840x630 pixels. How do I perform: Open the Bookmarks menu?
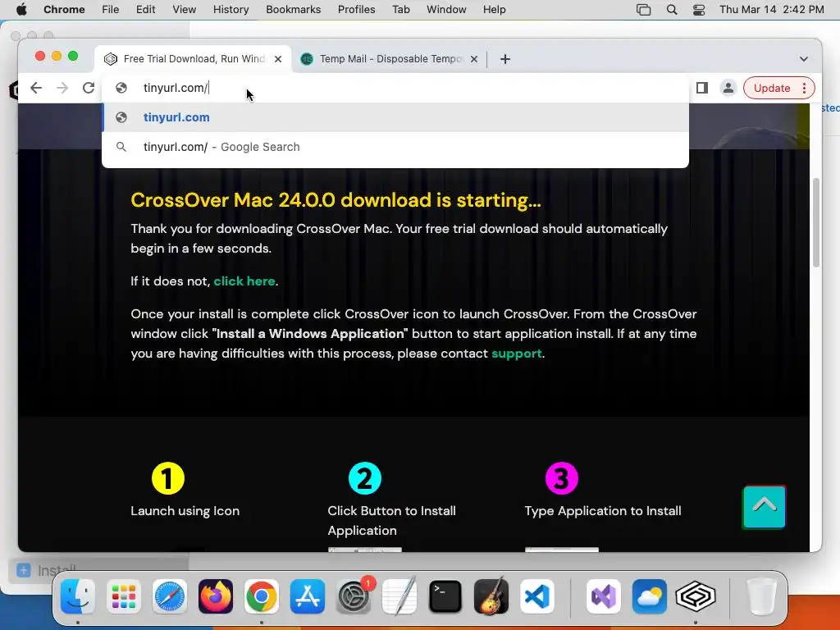coord(293,10)
